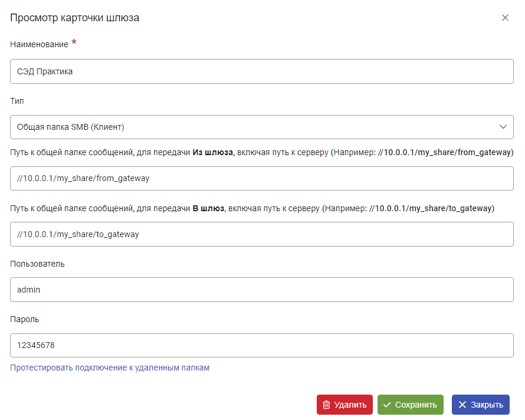
Task: Click the Пароль field label
Action: 24,320
